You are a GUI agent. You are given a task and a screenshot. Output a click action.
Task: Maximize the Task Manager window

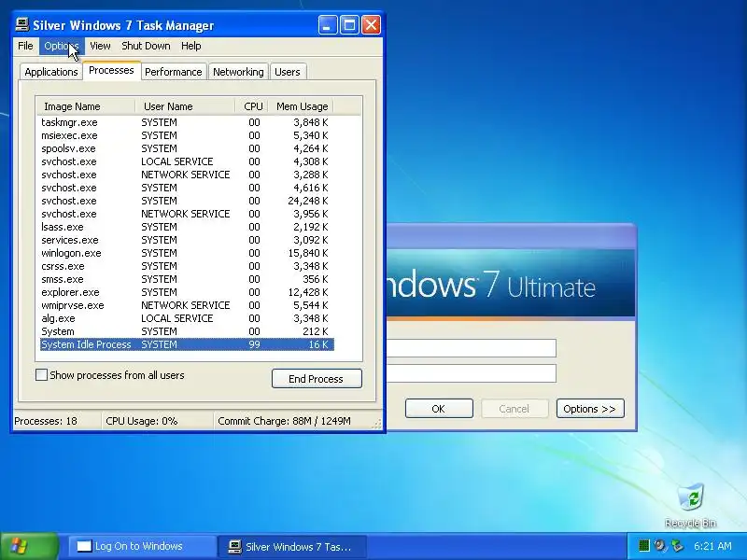[x=349, y=25]
